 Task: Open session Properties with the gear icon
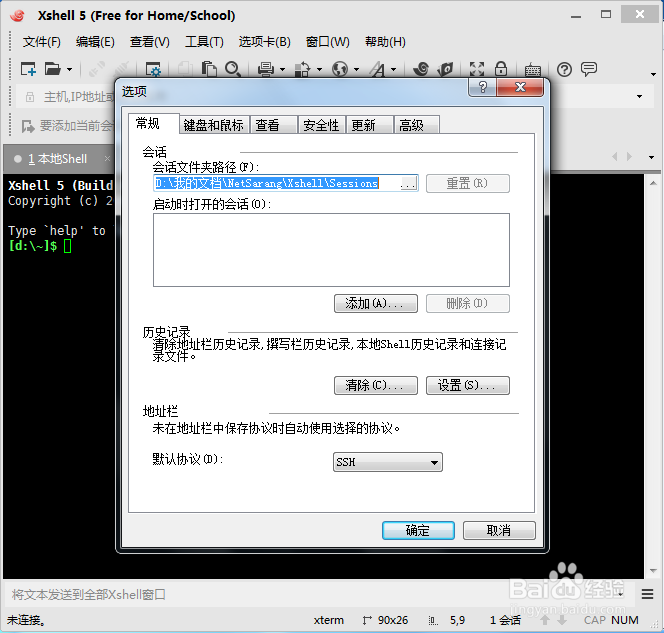153,69
